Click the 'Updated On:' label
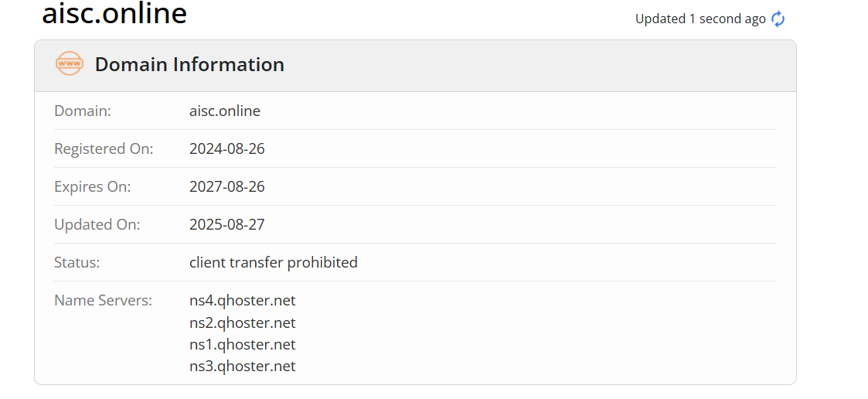The height and width of the screenshot is (399, 868). tap(97, 224)
